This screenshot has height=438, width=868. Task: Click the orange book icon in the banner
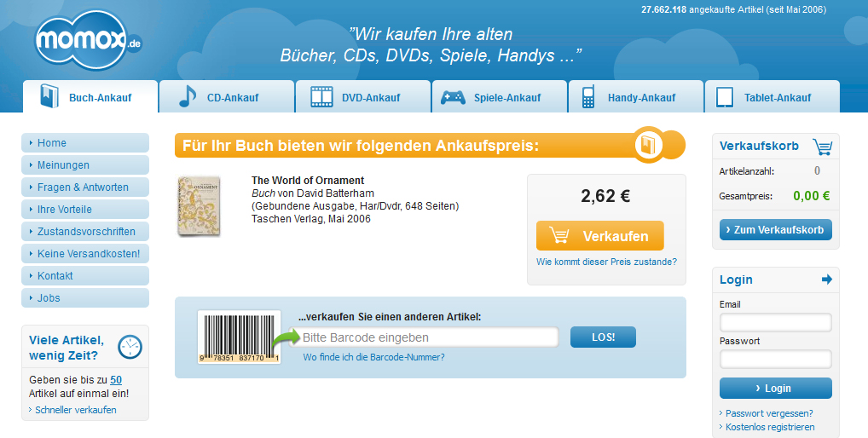649,145
